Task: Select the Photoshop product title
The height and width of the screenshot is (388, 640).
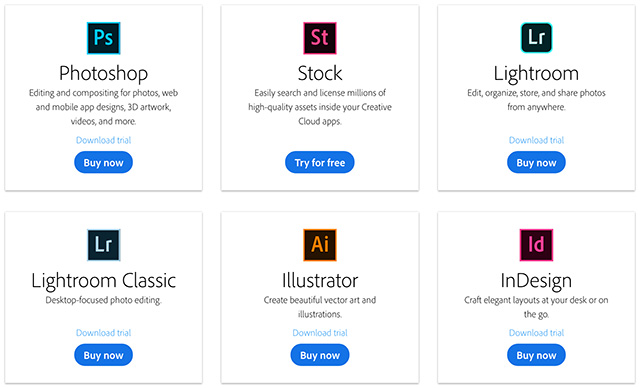Action: tap(104, 74)
